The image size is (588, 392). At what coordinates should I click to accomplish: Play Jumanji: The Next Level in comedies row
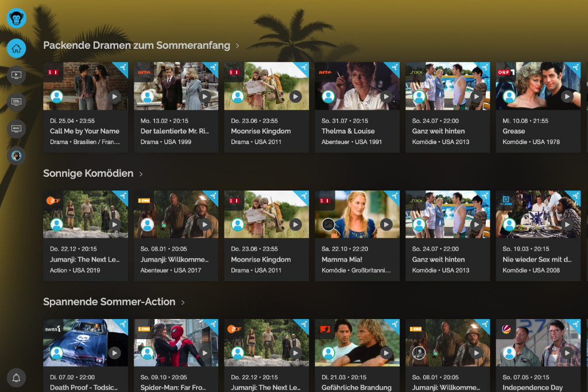click(114, 224)
